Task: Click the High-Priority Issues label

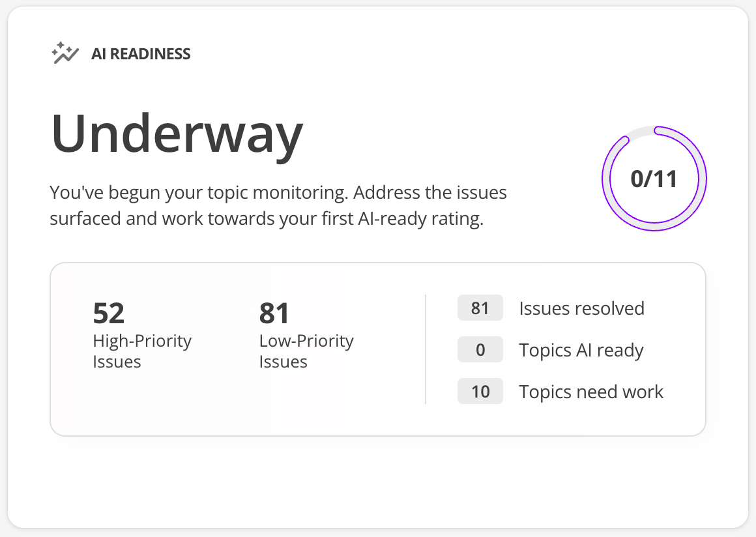Action: pos(141,351)
